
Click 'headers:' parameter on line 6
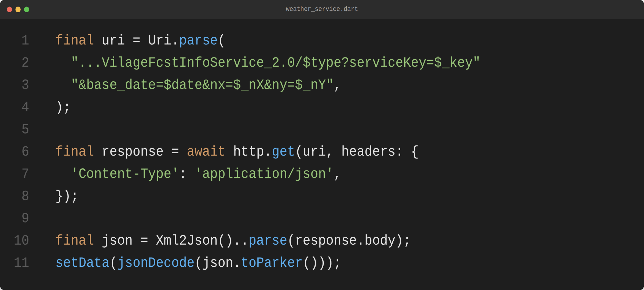point(372,151)
